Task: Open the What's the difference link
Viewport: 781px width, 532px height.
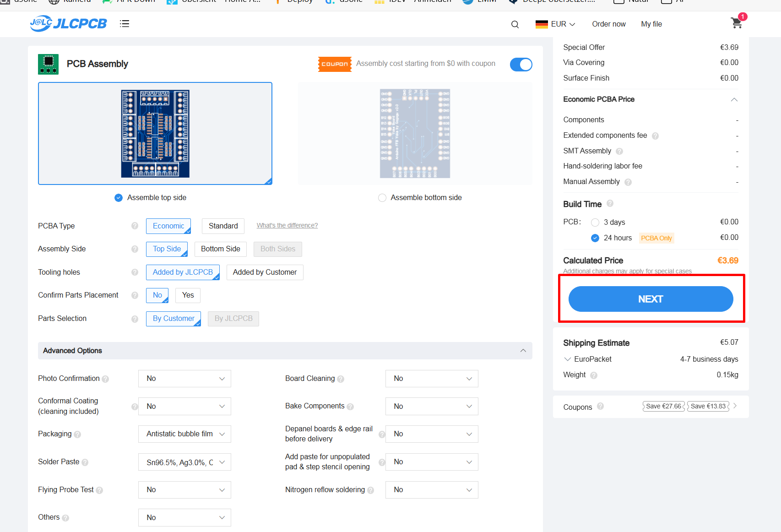Action: pyautogui.click(x=287, y=225)
